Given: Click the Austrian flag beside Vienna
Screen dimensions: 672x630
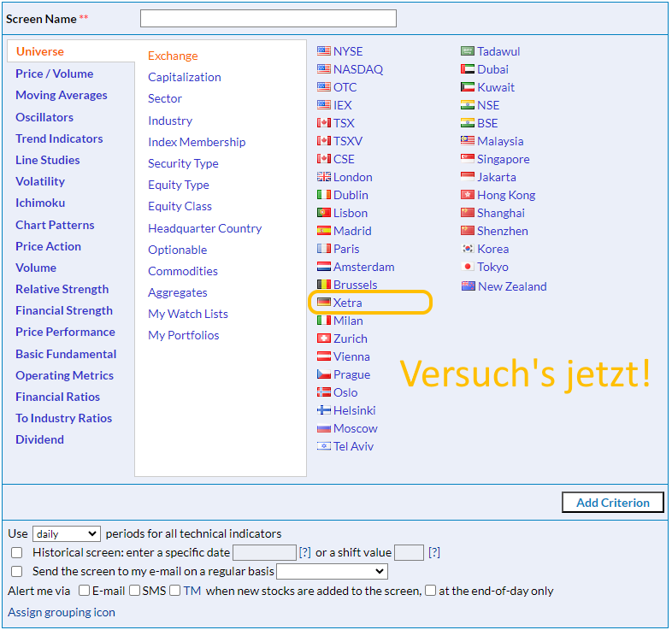Looking at the screenshot, I should coord(323,356).
